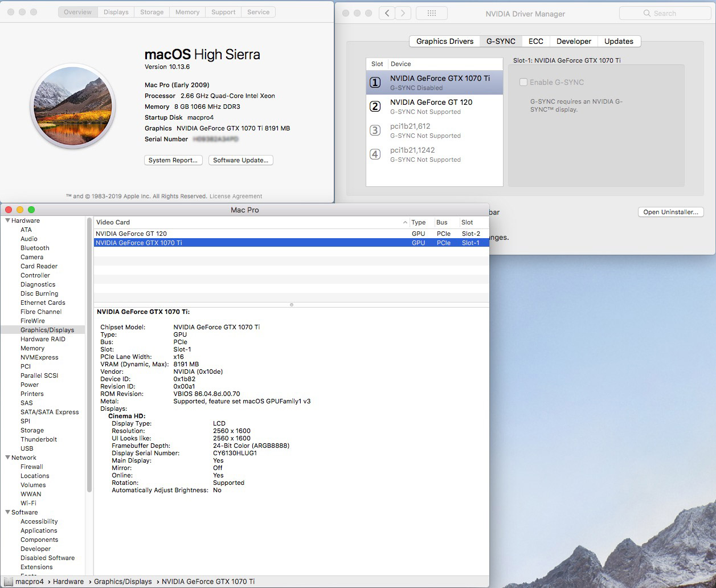Image resolution: width=716 pixels, height=588 pixels.
Task: Open the show-all grid icon in NVIDIA Driver Manager
Action: [x=431, y=13]
